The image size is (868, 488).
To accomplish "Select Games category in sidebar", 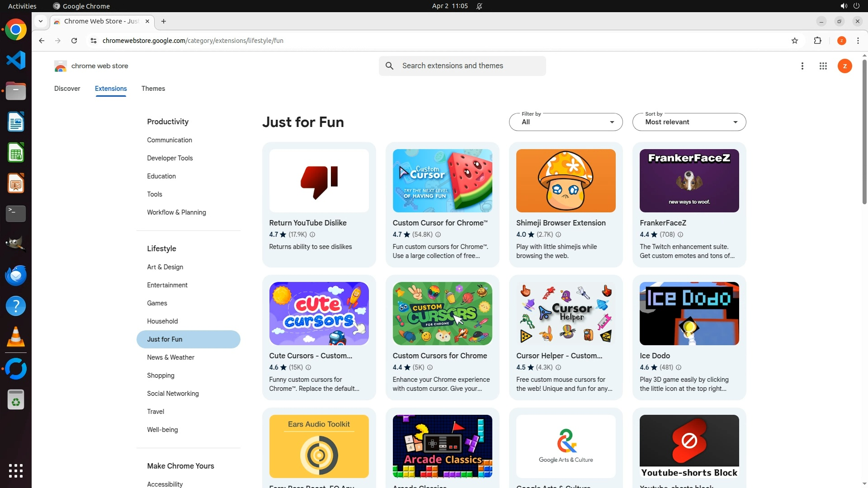I will click(157, 303).
